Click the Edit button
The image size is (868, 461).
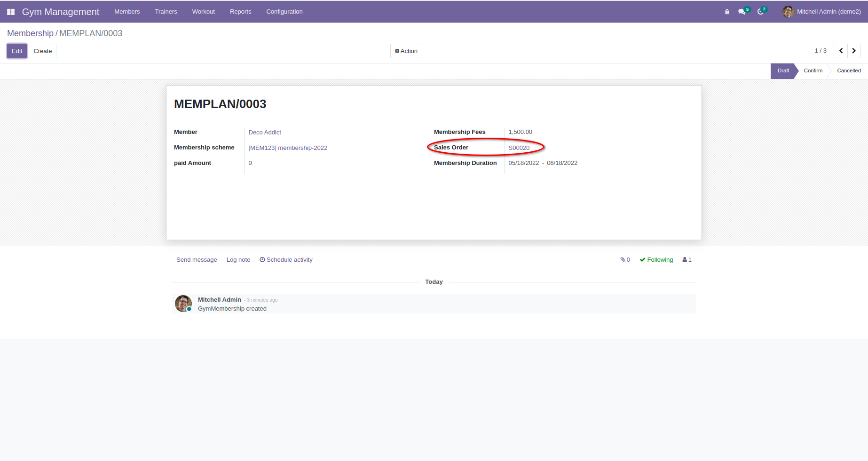17,51
